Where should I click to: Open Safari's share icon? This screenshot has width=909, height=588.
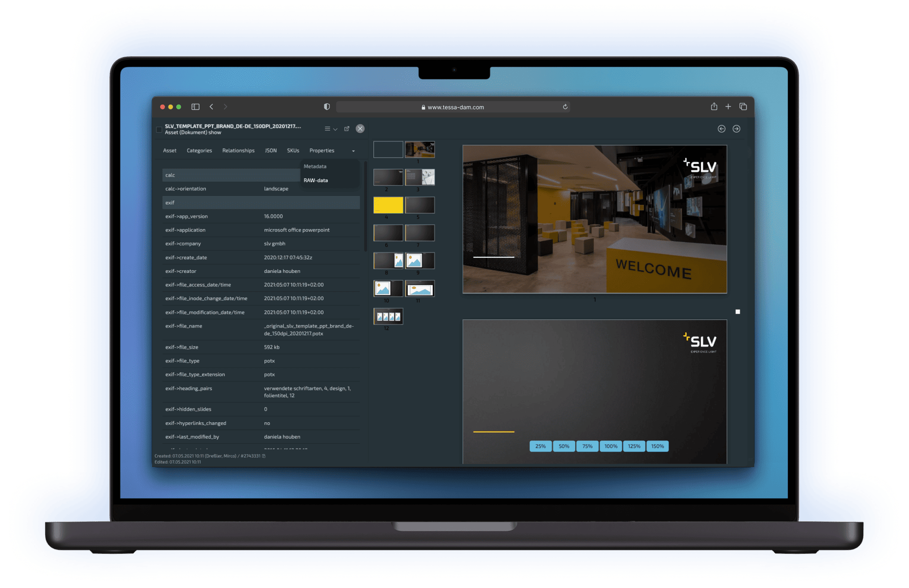click(x=714, y=106)
